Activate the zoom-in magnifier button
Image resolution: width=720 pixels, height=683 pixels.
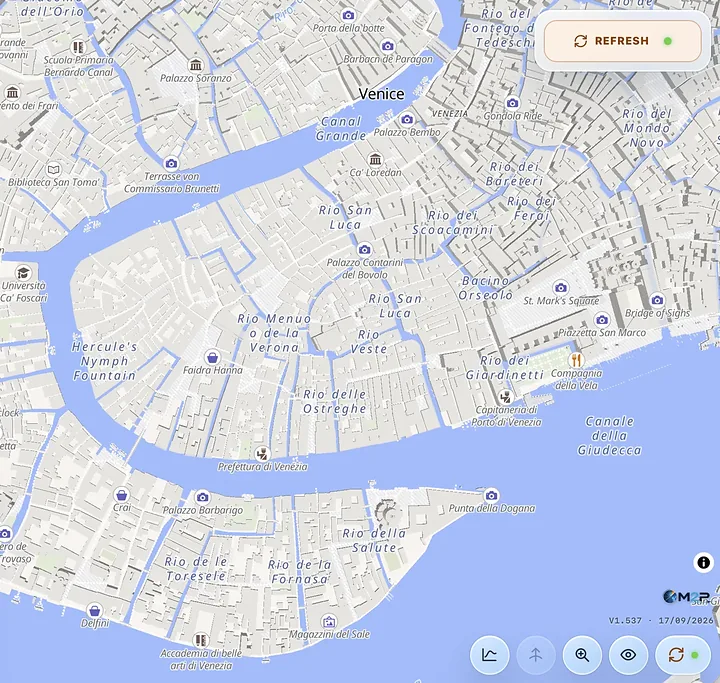tap(582, 655)
